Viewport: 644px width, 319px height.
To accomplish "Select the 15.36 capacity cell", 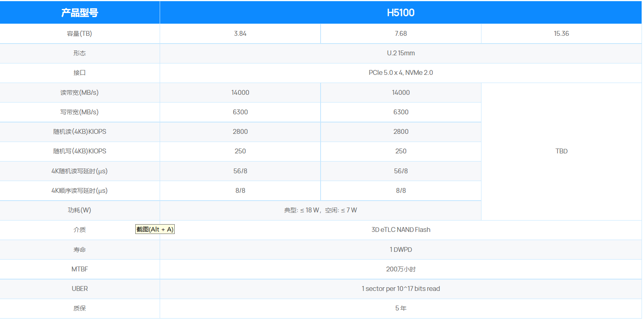I will [x=561, y=34].
